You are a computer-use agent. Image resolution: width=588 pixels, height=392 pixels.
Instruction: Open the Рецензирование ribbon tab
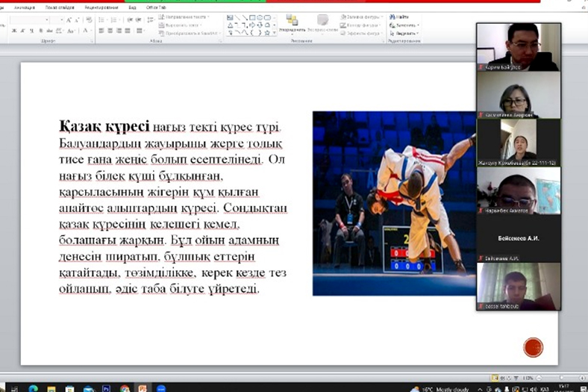(100, 6)
